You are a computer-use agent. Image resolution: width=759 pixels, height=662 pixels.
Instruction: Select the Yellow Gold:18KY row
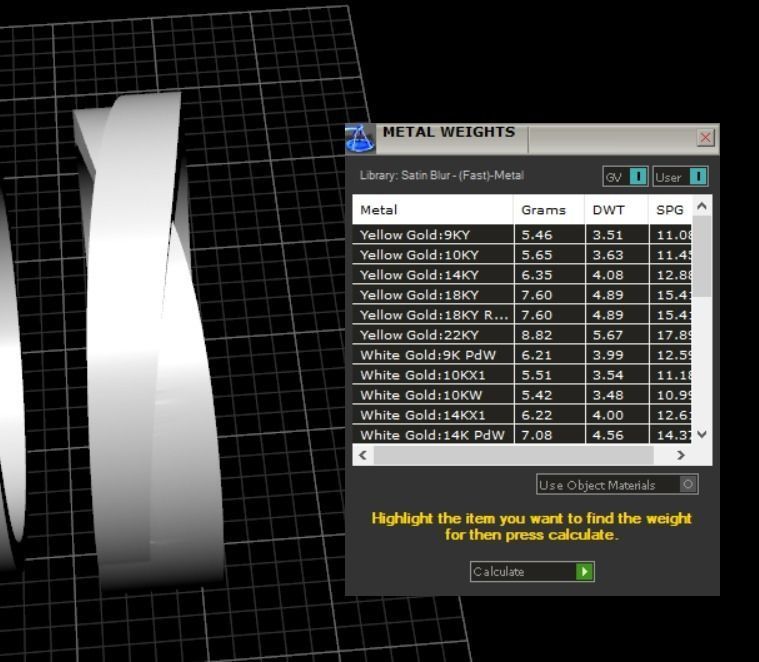(x=522, y=295)
